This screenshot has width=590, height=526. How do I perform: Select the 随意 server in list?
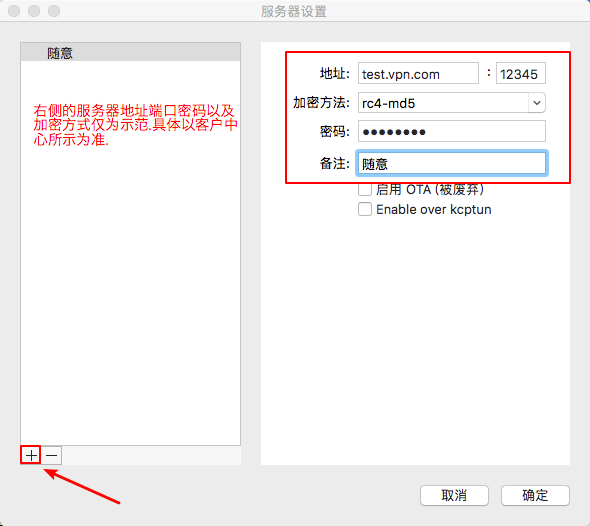coord(131,53)
